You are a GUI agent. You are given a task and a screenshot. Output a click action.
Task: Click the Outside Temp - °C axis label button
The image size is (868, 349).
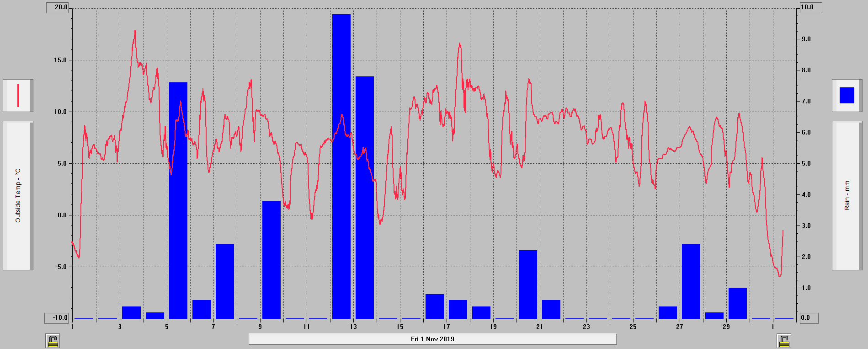tap(18, 195)
